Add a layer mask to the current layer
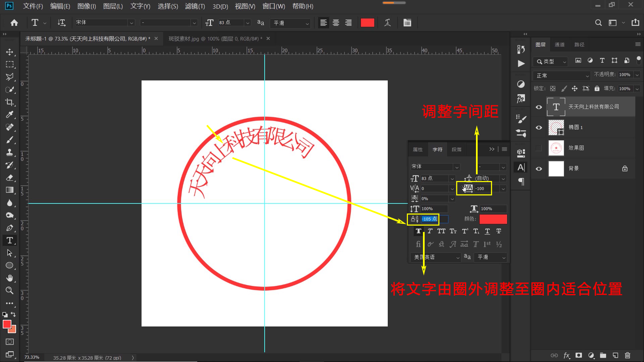The width and height of the screenshot is (644, 362). click(x=579, y=355)
